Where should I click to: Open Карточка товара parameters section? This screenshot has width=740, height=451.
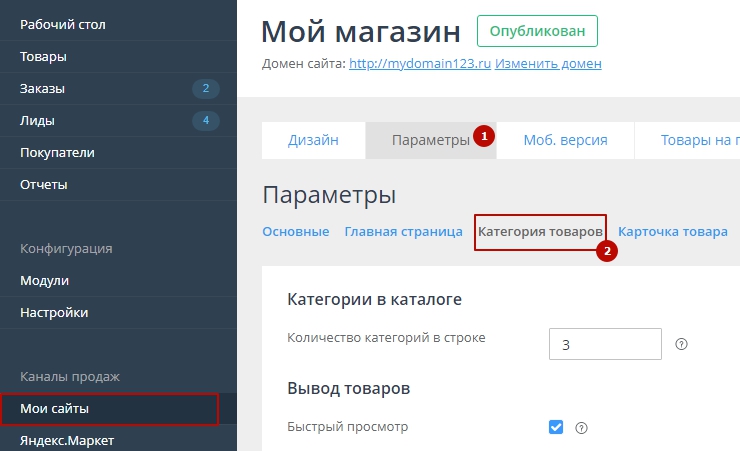[x=672, y=232]
